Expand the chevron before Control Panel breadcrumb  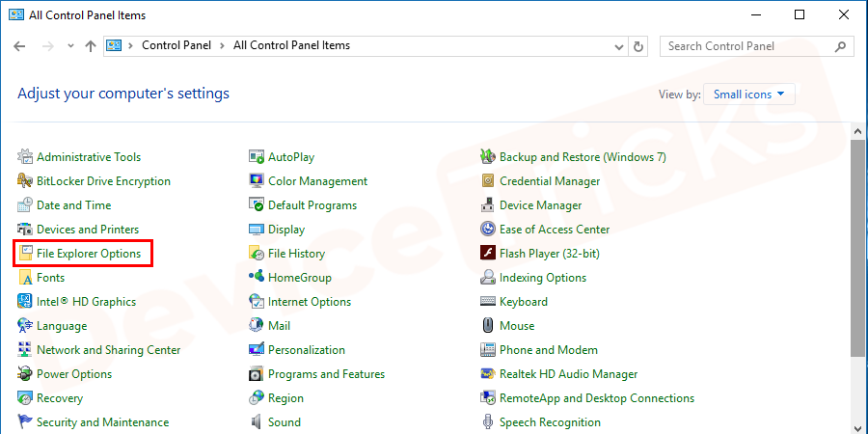130,46
